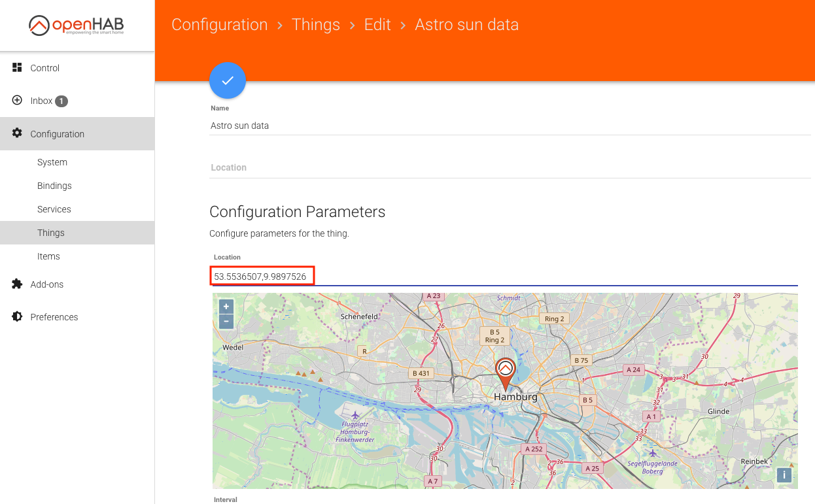Screen dimensions: 815x504
Task: Zoom out on the map
Action: click(x=226, y=321)
